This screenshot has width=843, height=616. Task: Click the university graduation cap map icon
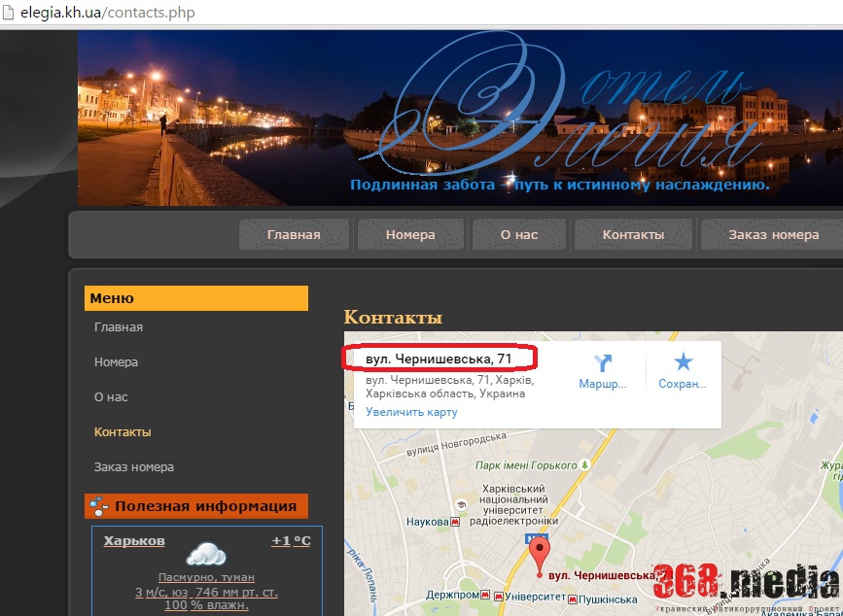tap(461, 504)
